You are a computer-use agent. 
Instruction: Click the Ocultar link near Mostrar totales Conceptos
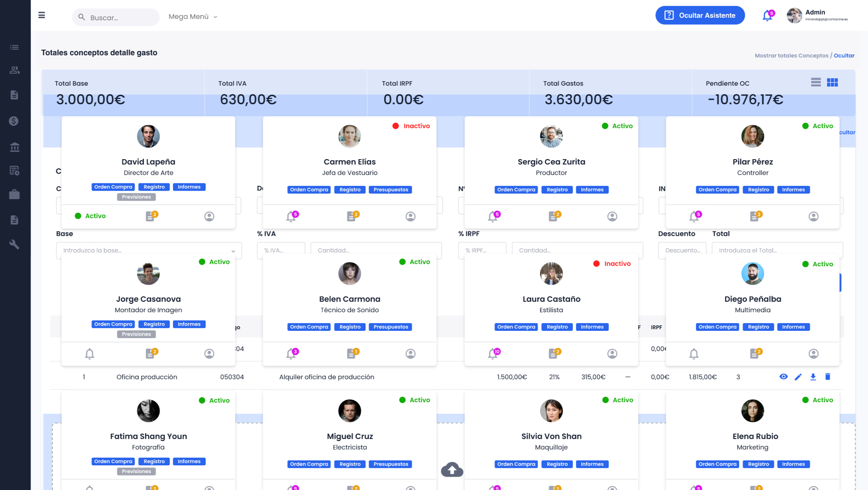click(844, 55)
